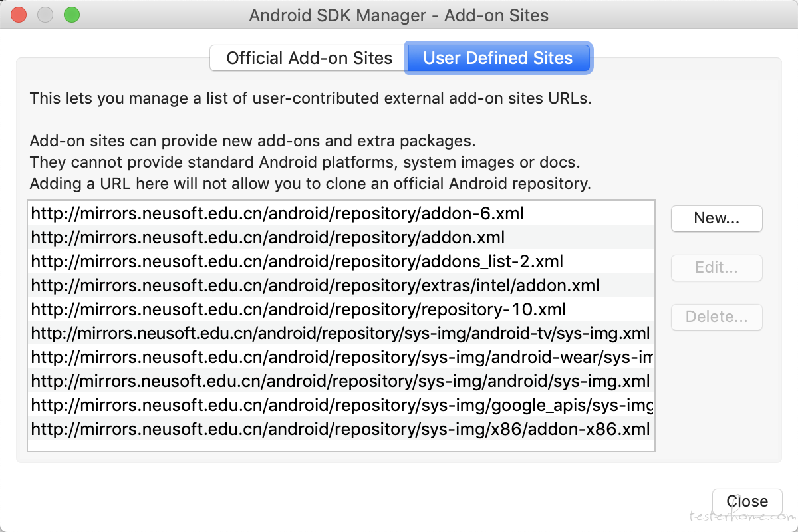798x532 pixels.
Task: Select the google_apis sys-img URL row
Action: (341, 405)
